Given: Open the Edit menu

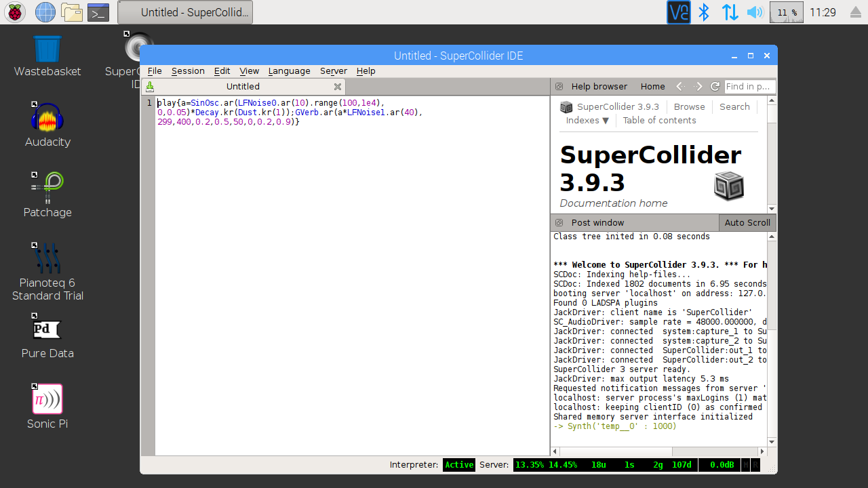Looking at the screenshot, I should coord(222,71).
